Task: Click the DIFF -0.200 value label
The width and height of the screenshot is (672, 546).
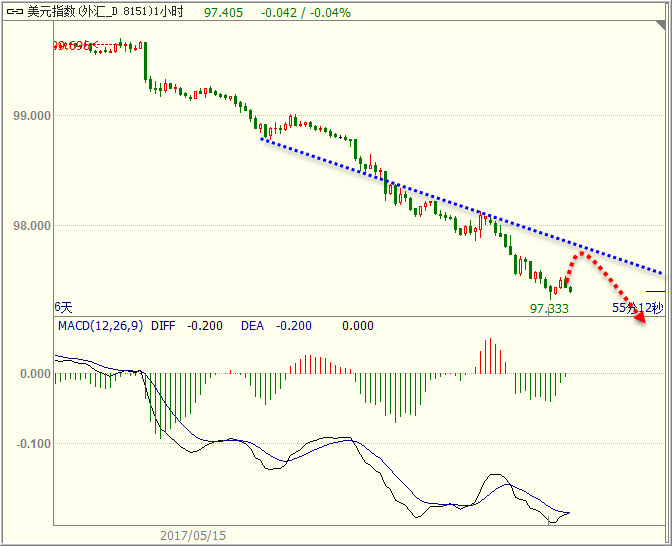Action: (187, 325)
